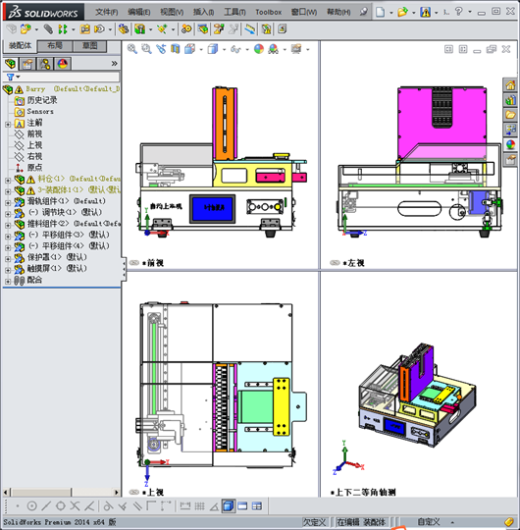The width and height of the screenshot is (520, 530).
Task: Toggle four-view viewport layout button
Action: point(257,506)
